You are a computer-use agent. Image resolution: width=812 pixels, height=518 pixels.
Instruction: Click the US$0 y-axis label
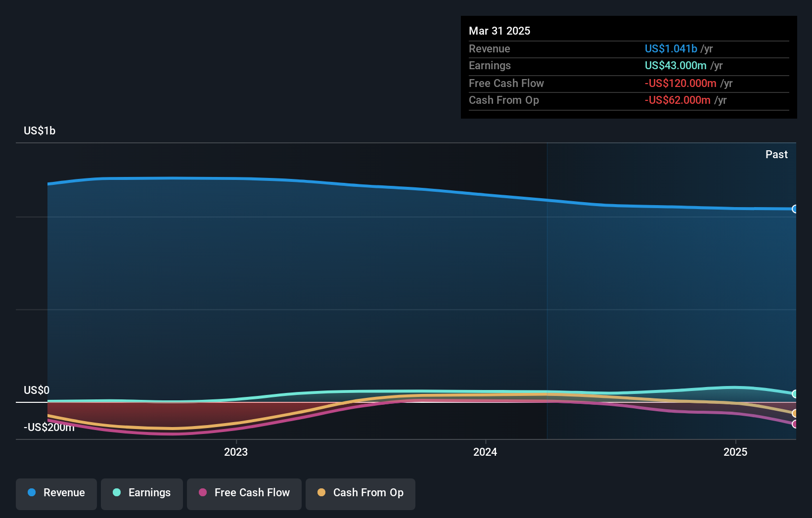click(x=37, y=390)
